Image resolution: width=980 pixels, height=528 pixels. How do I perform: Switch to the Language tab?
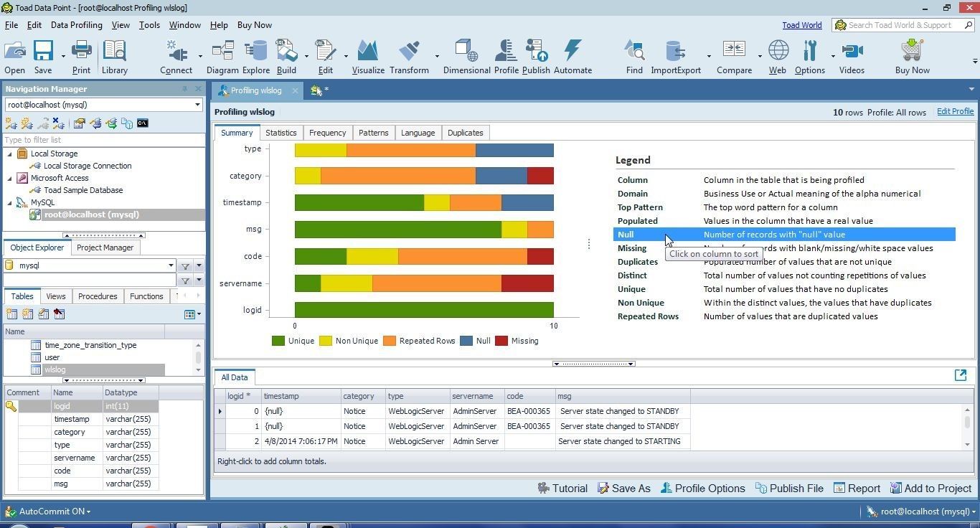418,133
